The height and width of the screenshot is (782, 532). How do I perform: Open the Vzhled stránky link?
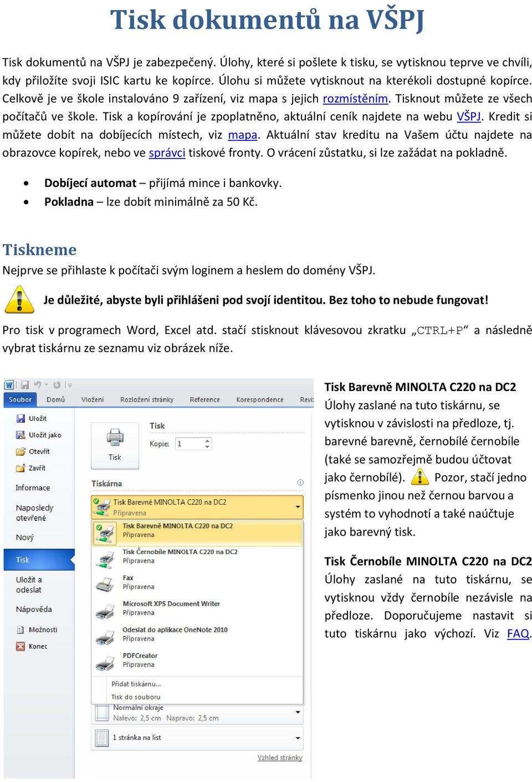280,758
